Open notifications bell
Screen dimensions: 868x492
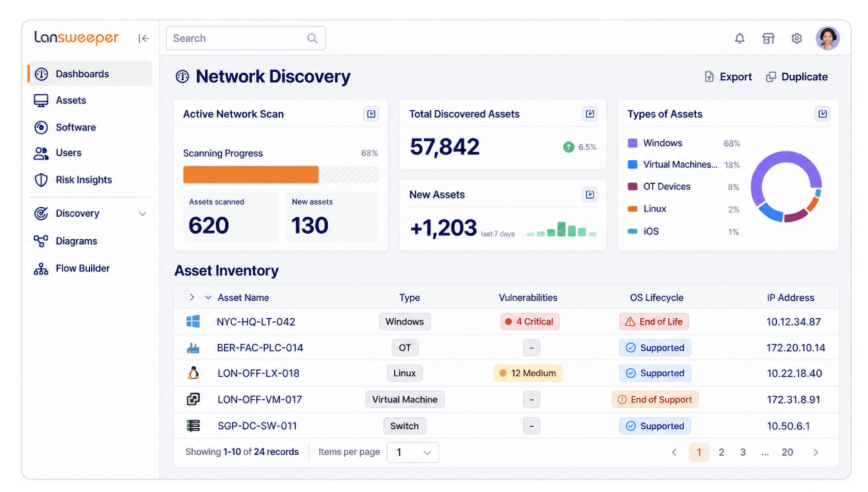(x=740, y=38)
